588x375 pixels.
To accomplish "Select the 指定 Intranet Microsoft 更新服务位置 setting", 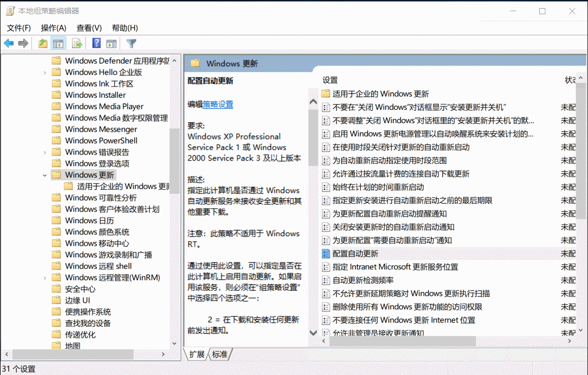I will (x=393, y=267).
